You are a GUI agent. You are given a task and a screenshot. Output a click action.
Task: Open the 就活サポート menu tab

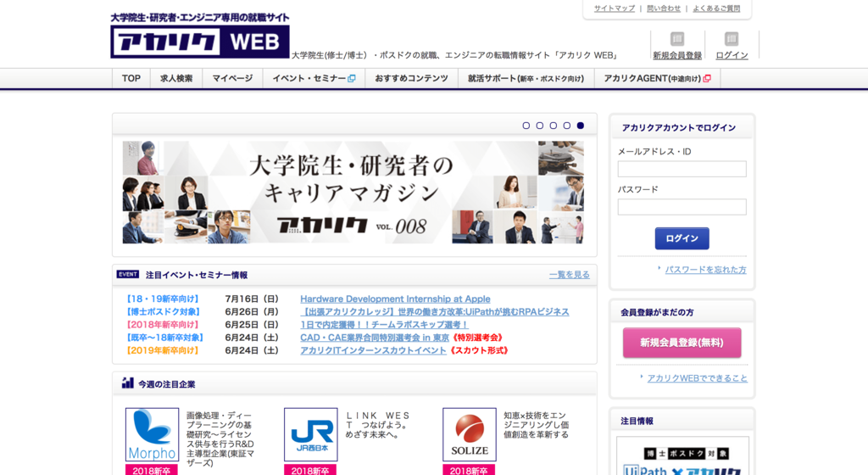[x=526, y=79]
